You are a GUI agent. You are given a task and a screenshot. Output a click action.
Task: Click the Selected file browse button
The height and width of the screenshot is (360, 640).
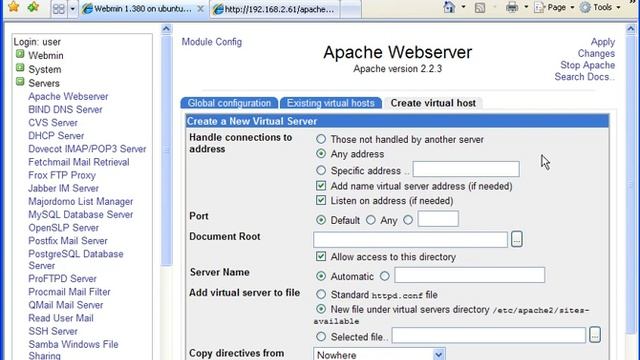(595, 335)
